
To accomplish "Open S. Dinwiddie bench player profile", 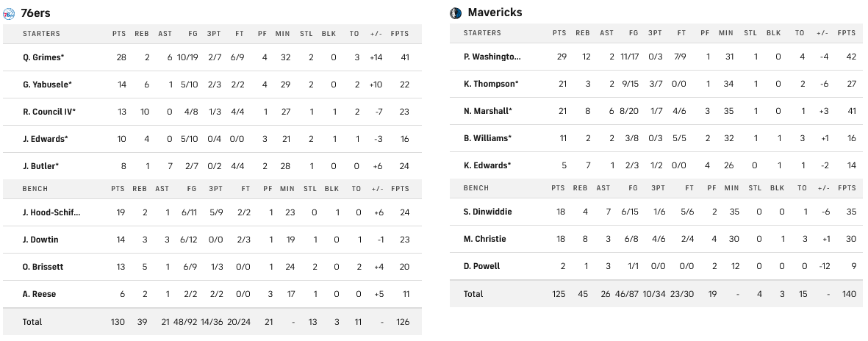I will [487, 212].
